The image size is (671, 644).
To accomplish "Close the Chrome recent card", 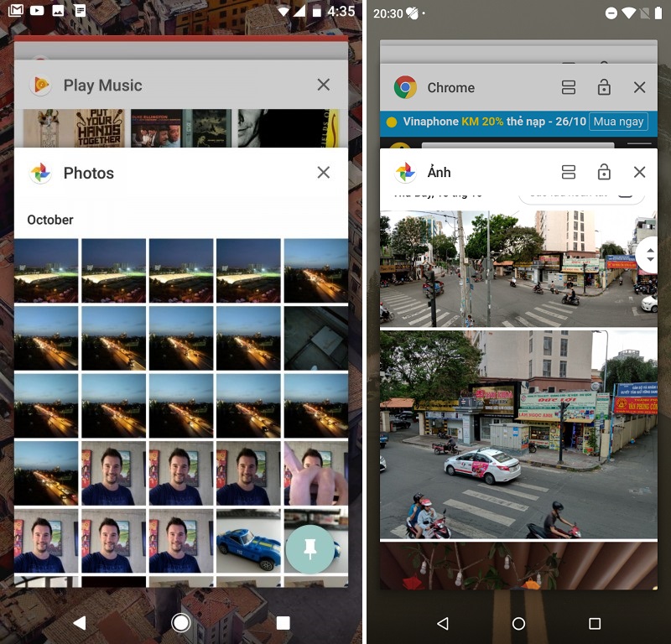I will tap(639, 87).
